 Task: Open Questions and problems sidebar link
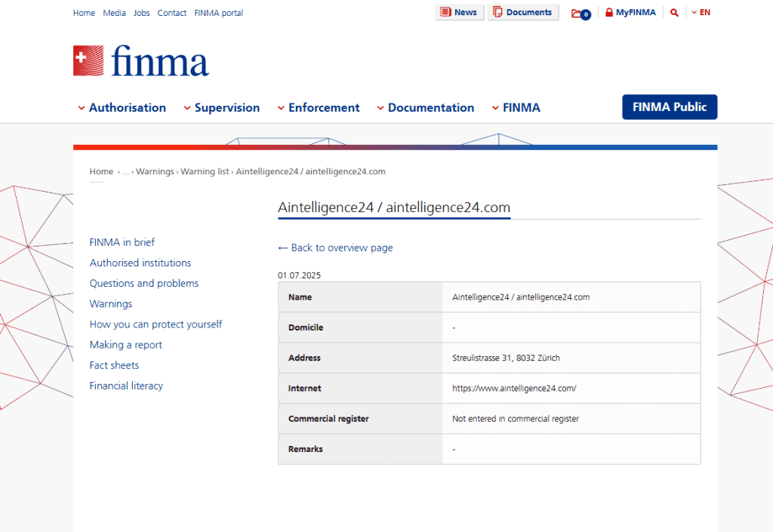coord(144,283)
